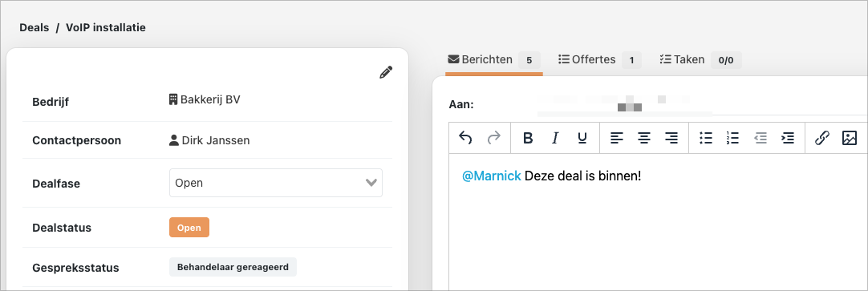This screenshot has width=868, height=291.
Task: Insert a numbered list
Action: [x=733, y=139]
